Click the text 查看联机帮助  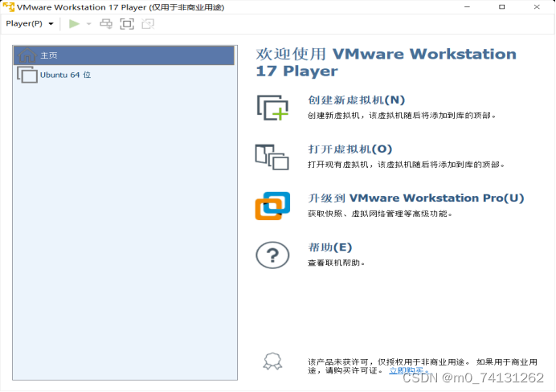pyautogui.click(x=336, y=263)
